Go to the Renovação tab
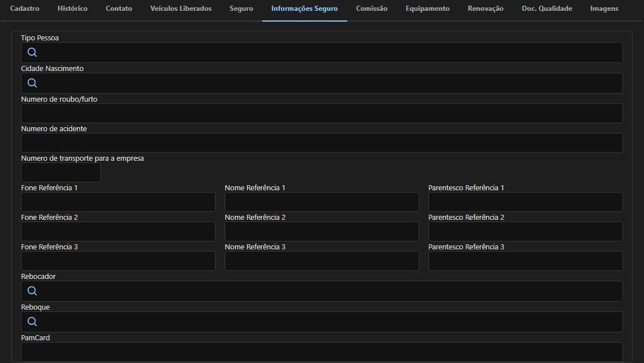 tap(485, 9)
